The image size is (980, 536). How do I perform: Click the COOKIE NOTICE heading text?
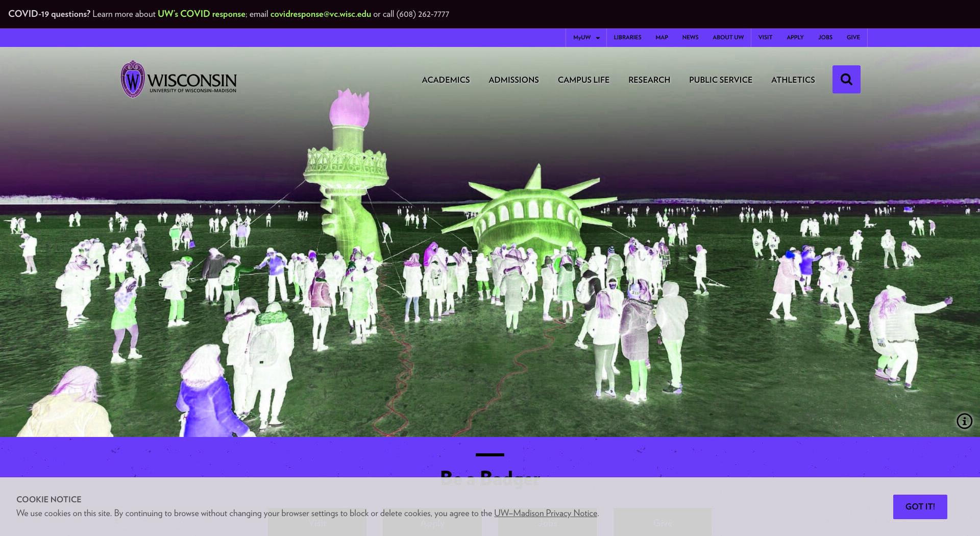pos(48,499)
